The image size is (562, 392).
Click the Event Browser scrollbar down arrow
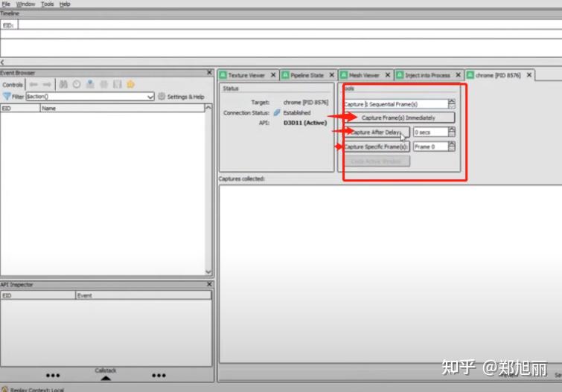208,272
